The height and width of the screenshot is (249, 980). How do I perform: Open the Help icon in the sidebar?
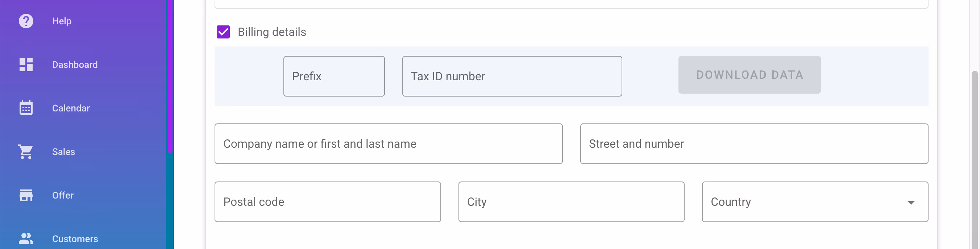pyautogui.click(x=25, y=21)
